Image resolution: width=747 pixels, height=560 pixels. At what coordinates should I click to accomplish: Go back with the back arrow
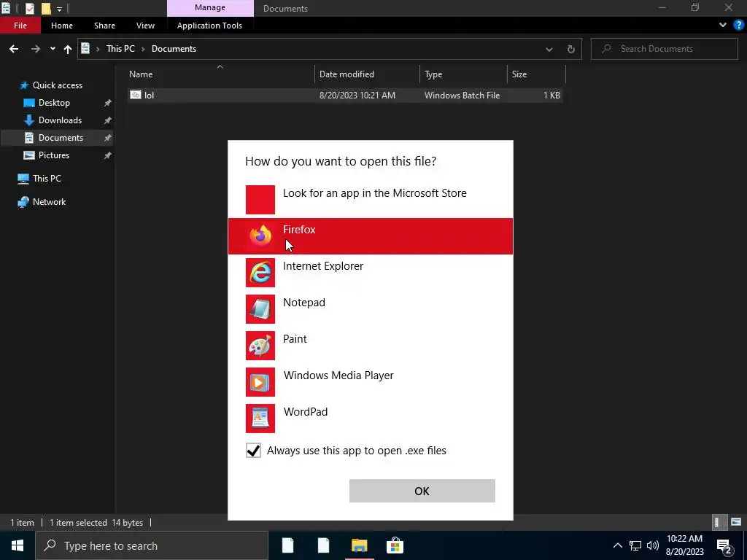tap(14, 49)
